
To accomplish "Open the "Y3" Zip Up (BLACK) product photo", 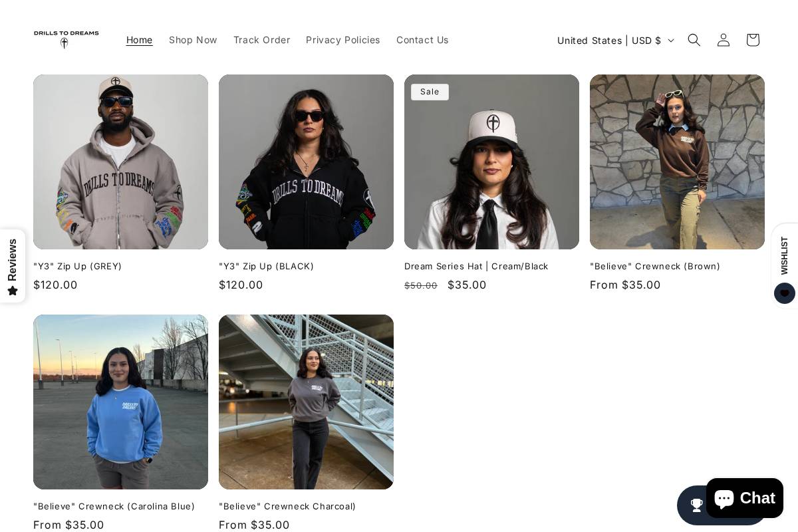I will [x=306, y=162].
